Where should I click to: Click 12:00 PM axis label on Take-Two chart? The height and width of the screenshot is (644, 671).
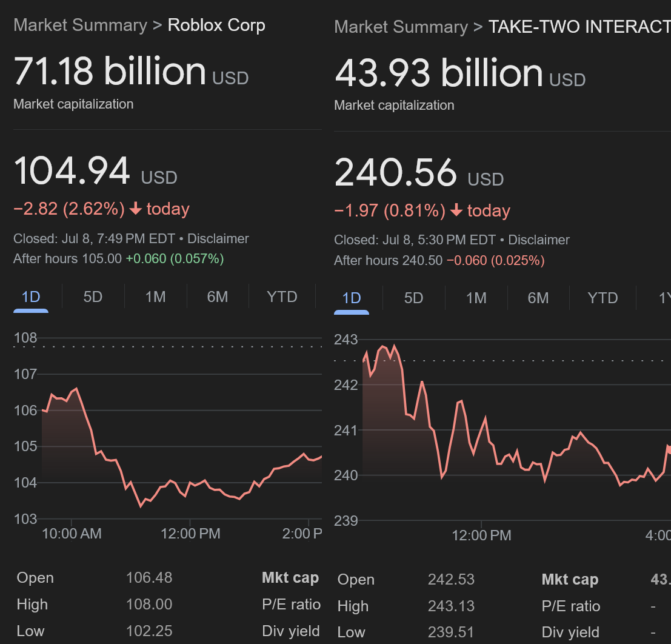[x=481, y=535]
